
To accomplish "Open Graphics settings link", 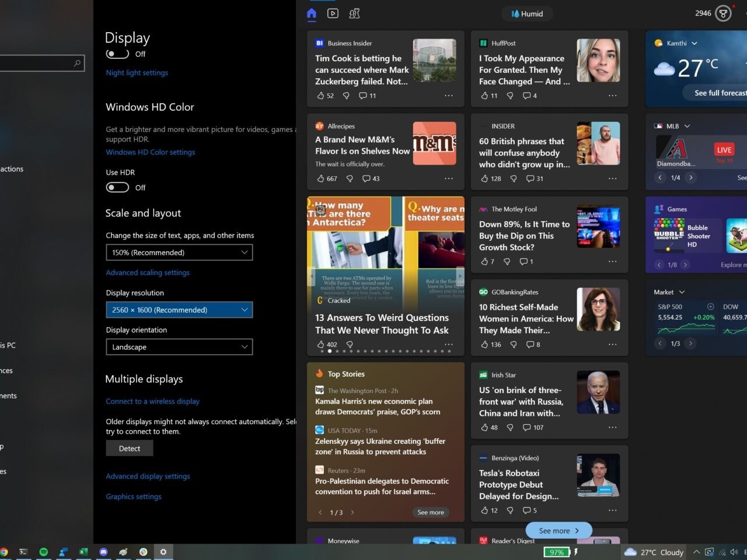I will pos(134,496).
